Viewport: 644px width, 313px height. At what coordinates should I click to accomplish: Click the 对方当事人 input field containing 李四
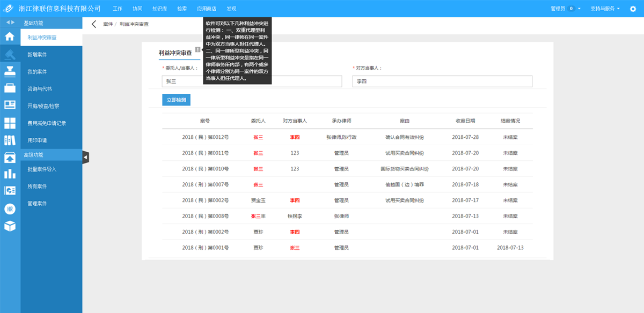(x=442, y=81)
